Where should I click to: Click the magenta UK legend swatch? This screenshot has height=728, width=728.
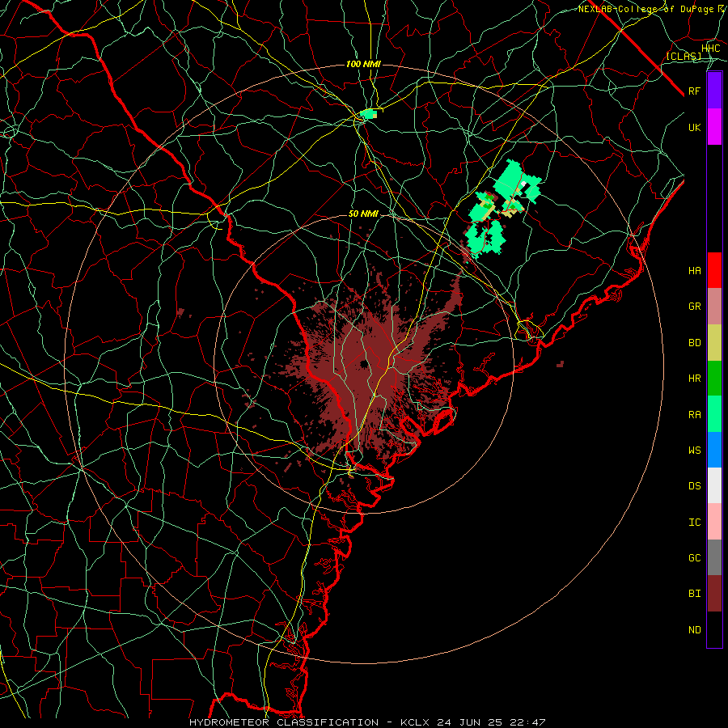pyautogui.click(x=714, y=127)
